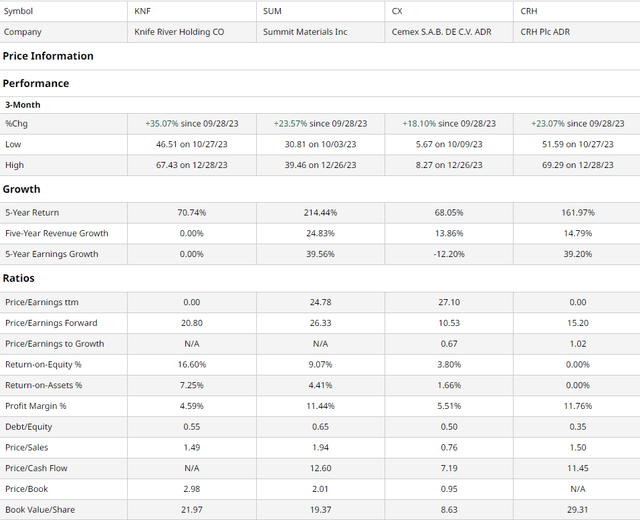Select the 1.02 PEG value
This screenshot has width=640, height=520.
click(578, 344)
